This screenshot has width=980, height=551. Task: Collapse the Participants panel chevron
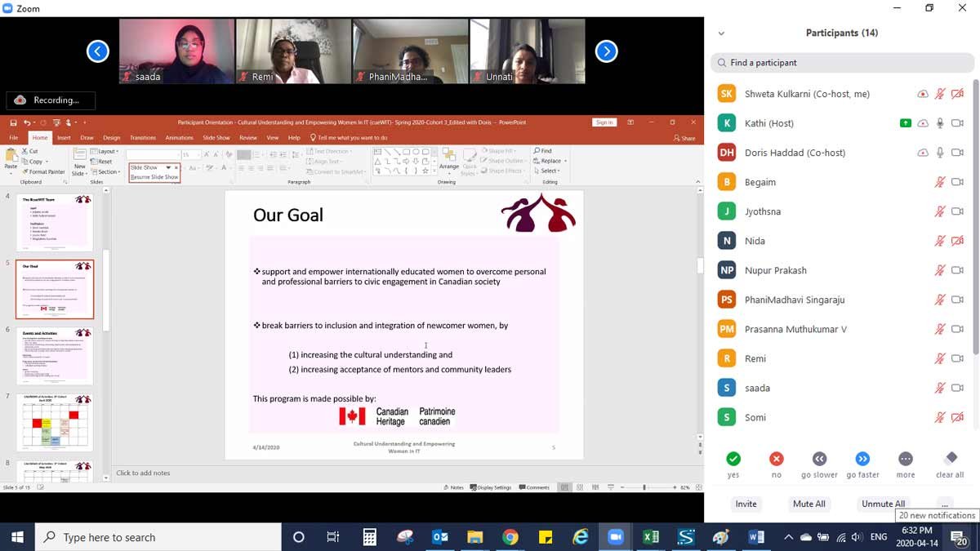[721, 33]
